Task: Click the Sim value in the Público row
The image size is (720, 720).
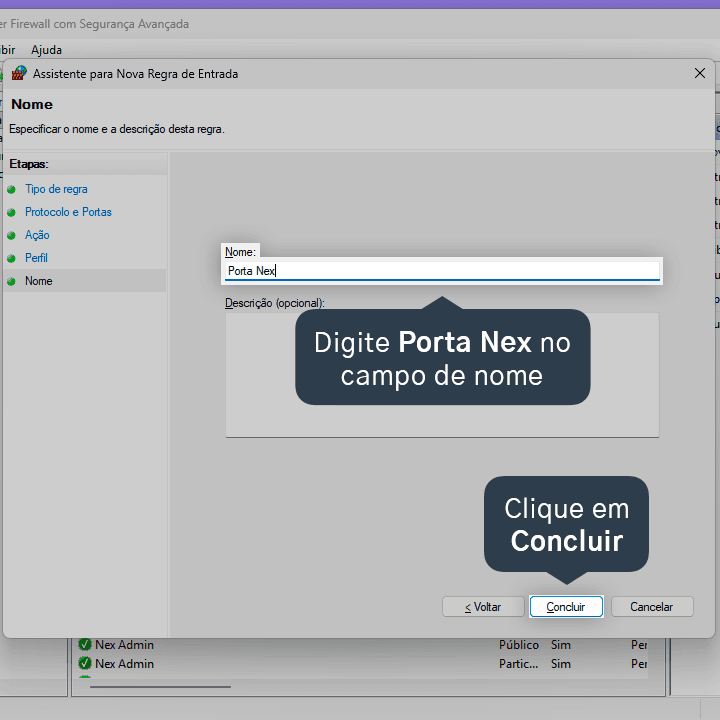Action: (x=561, y=645)
